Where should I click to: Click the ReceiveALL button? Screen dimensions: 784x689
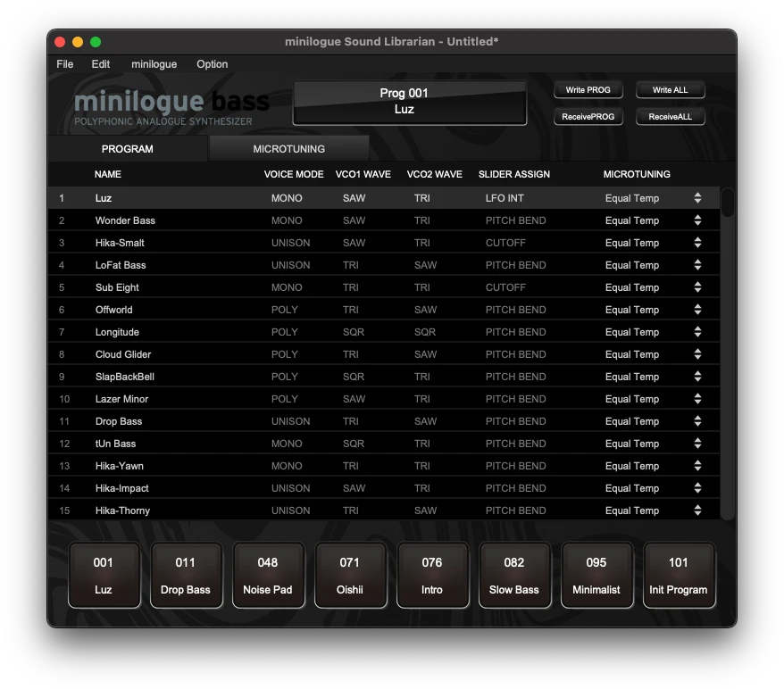click(670, 116)
